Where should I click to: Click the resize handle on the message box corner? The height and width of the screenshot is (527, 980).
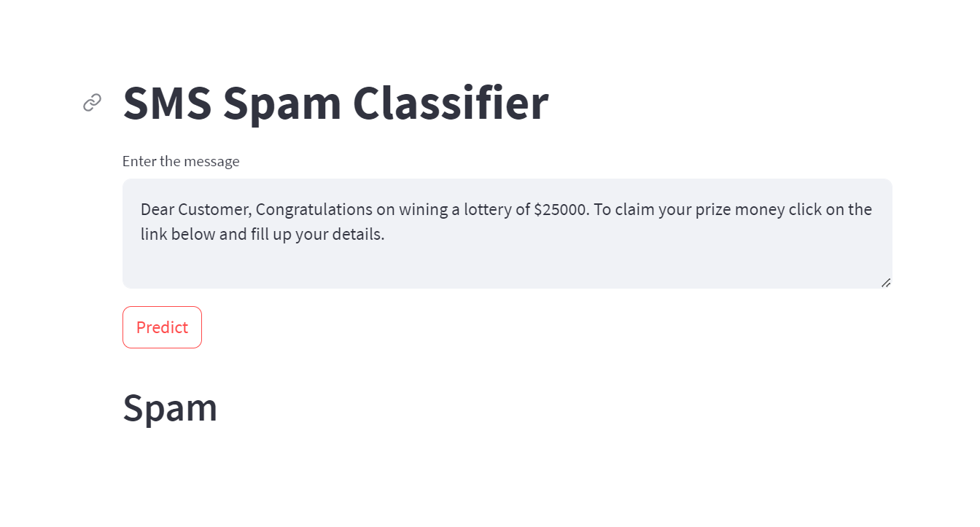(887, 282)
